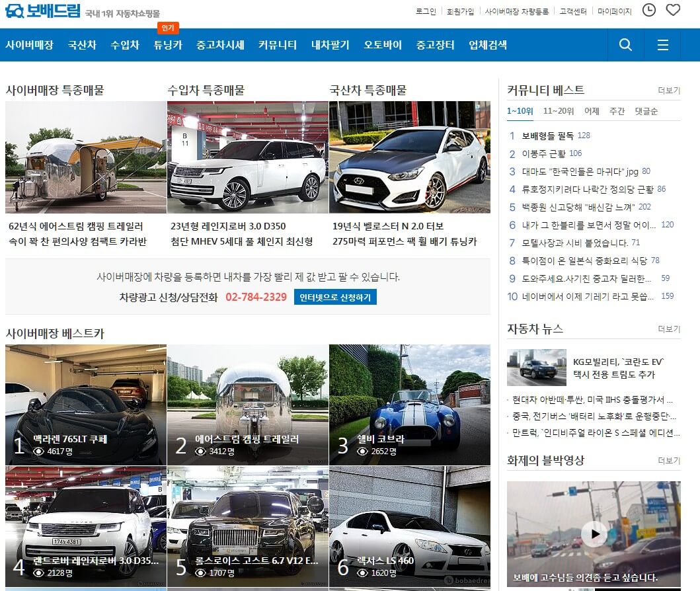Open post 백종원 신고당해 배신감 느껴
The height and width of the screenshot is (591, 700).
click(578, 207)
